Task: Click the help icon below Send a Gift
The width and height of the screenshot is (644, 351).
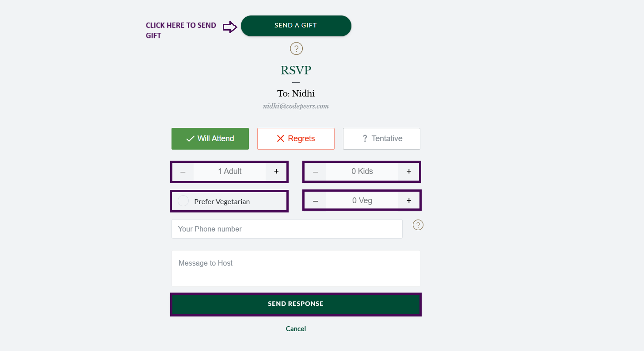Action: tap(296, 48)
